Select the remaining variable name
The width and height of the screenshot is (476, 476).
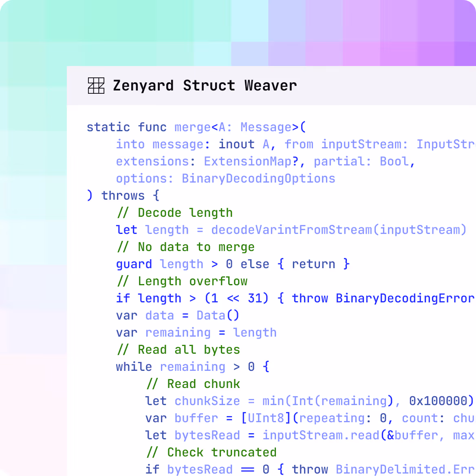pos(178,333)
